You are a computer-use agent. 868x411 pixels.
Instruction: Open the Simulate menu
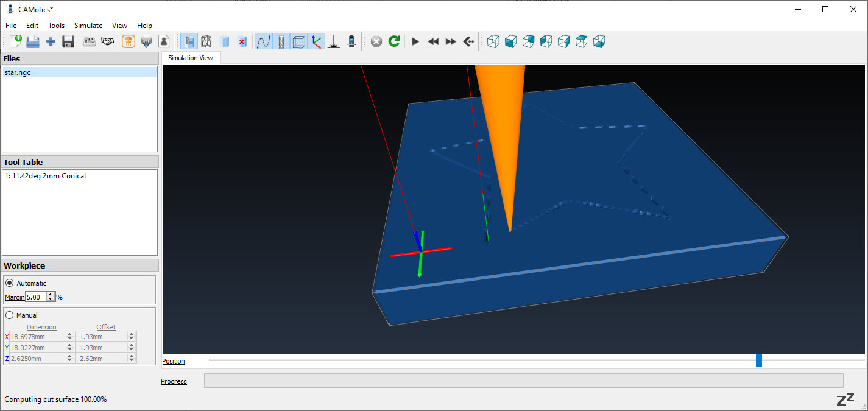88,26
